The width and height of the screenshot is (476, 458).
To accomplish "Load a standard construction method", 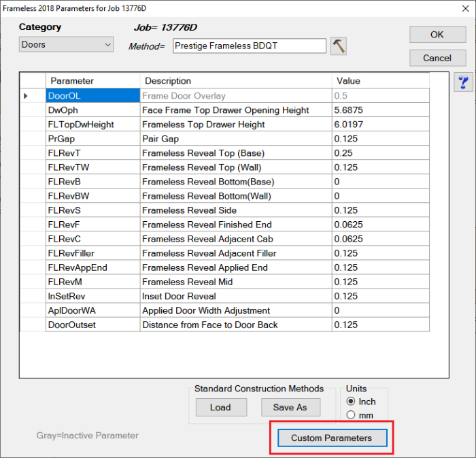I will (220, 407).
